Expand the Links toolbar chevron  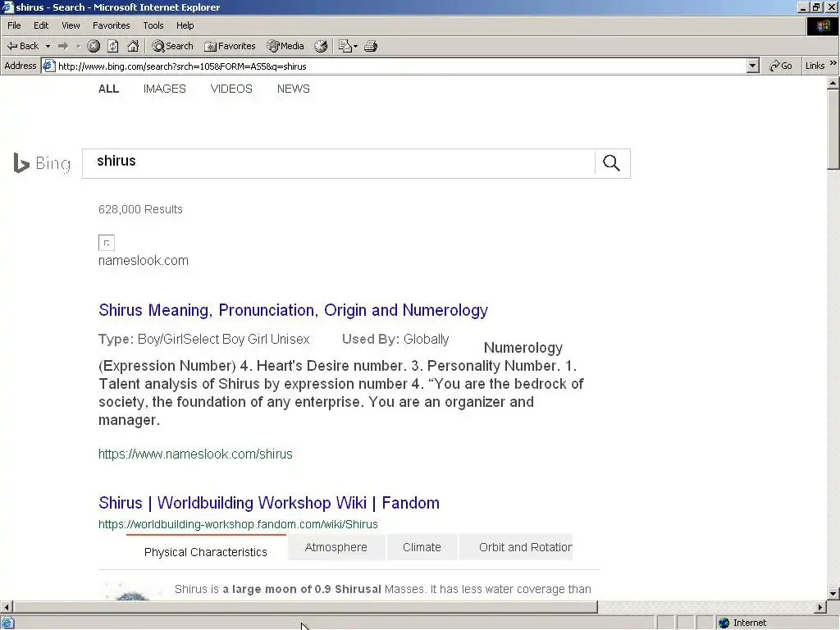[x=833, y=64]
